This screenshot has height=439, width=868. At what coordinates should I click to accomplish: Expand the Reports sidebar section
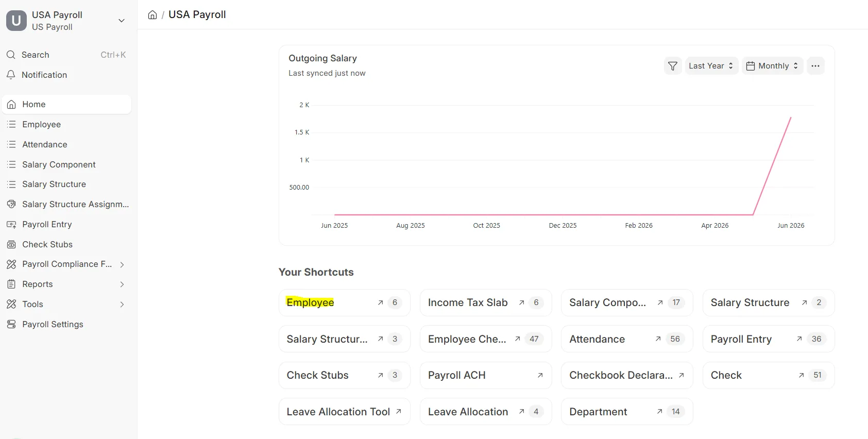66,284
